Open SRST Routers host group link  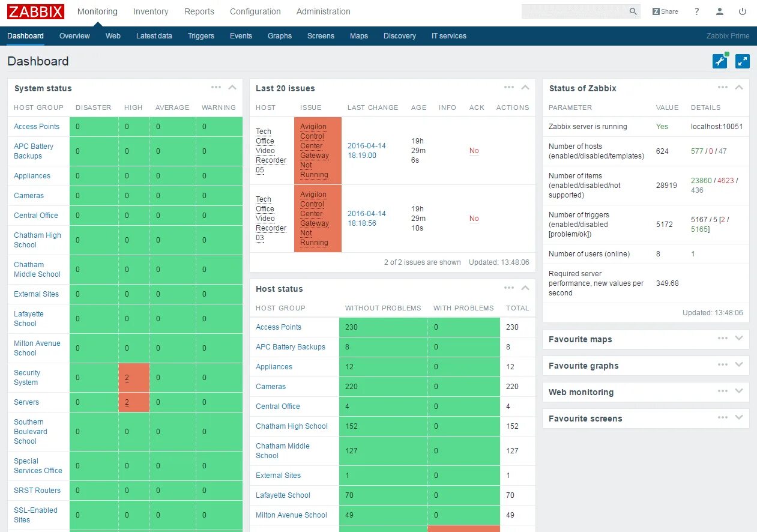(37, 491)
